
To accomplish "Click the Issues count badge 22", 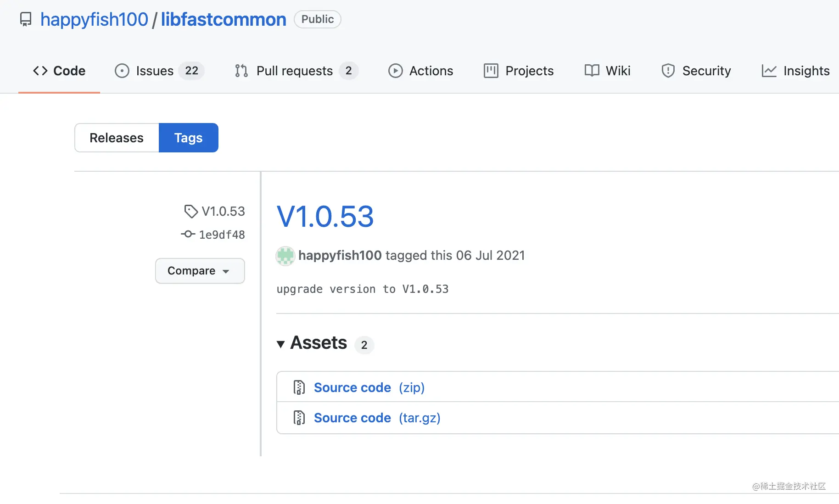I will pos(192,71).
